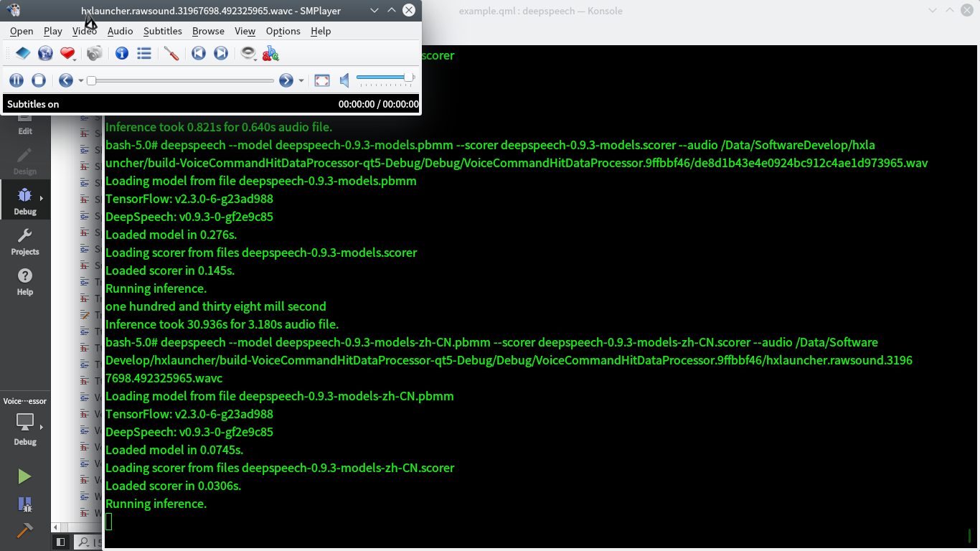
Task: Open the Favorites heart dropdown arrow
Action: pos(75,60)
